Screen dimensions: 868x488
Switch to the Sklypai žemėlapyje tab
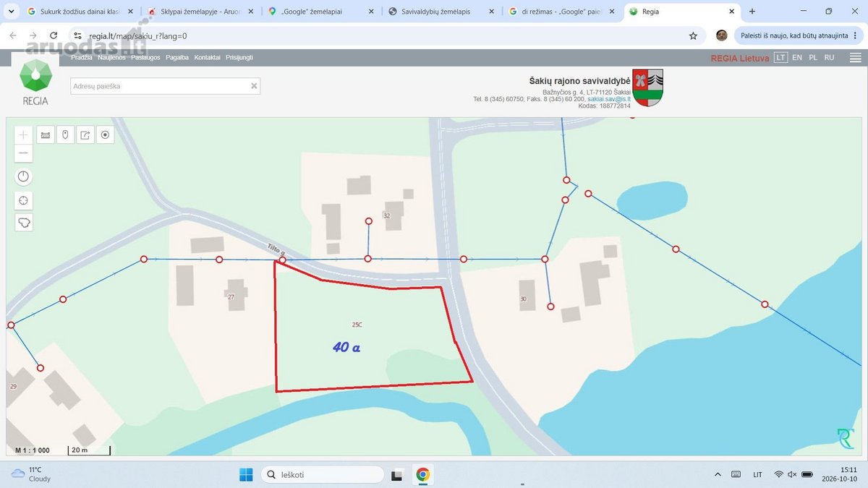200,12
